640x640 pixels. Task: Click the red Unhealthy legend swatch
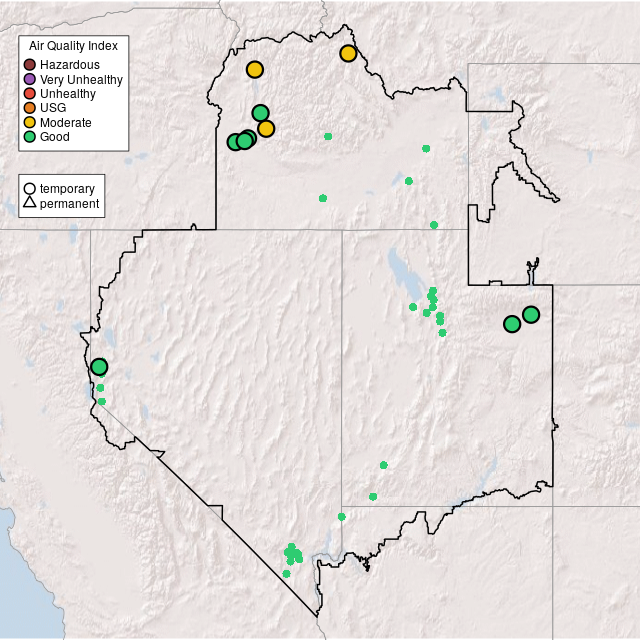[30, 93]
